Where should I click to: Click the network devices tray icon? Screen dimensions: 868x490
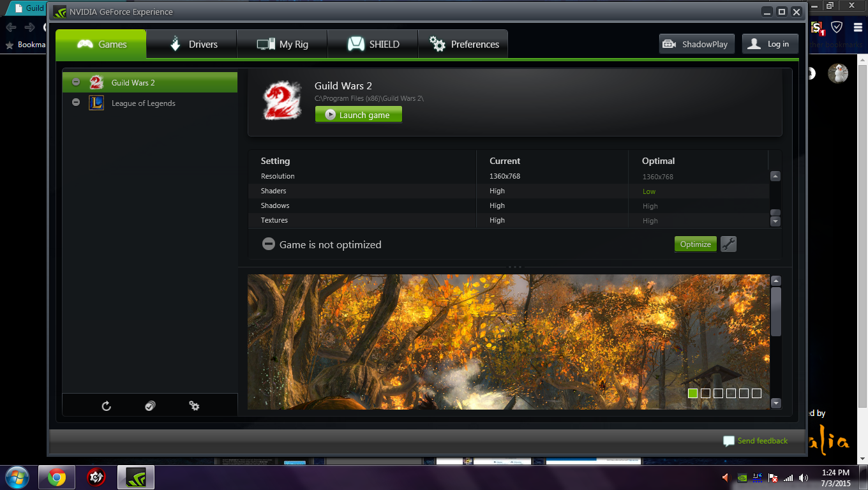(758, 477)
